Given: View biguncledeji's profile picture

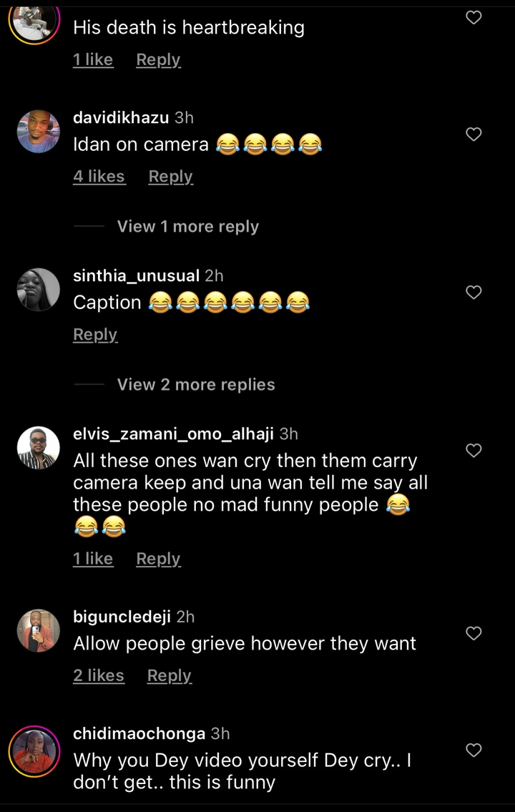Looking at the screenshot, I should [38, 631].
